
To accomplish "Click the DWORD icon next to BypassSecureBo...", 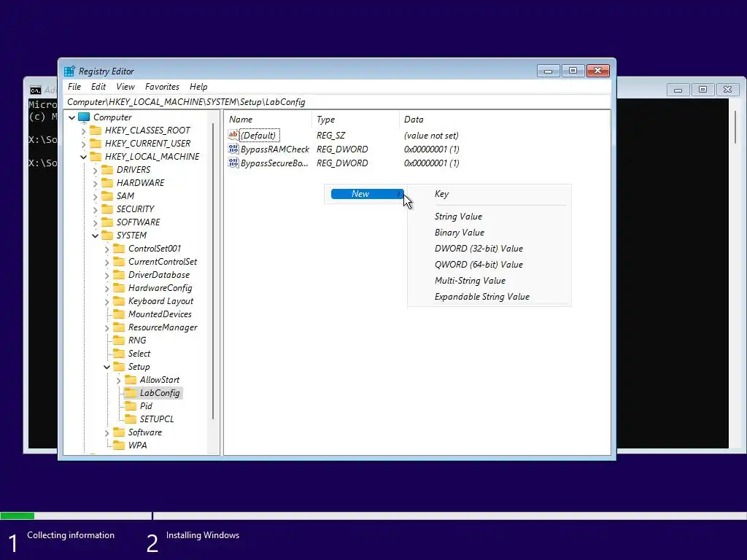I will click(233, 163).
